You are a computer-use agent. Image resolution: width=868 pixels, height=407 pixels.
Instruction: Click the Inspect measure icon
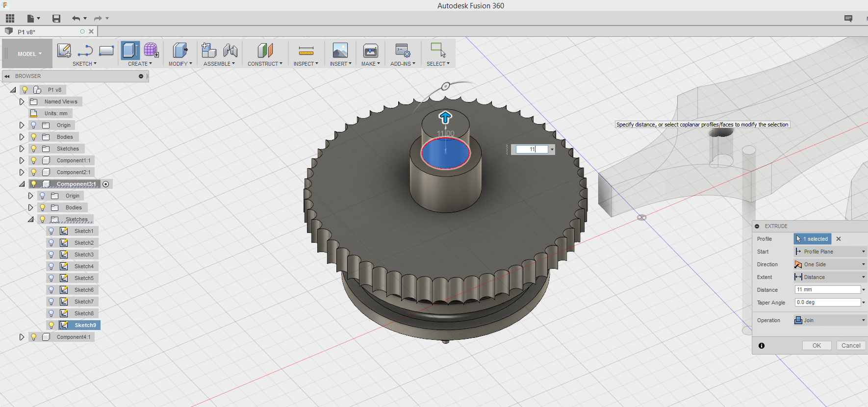pyautogui.click(x=306, y=51)
